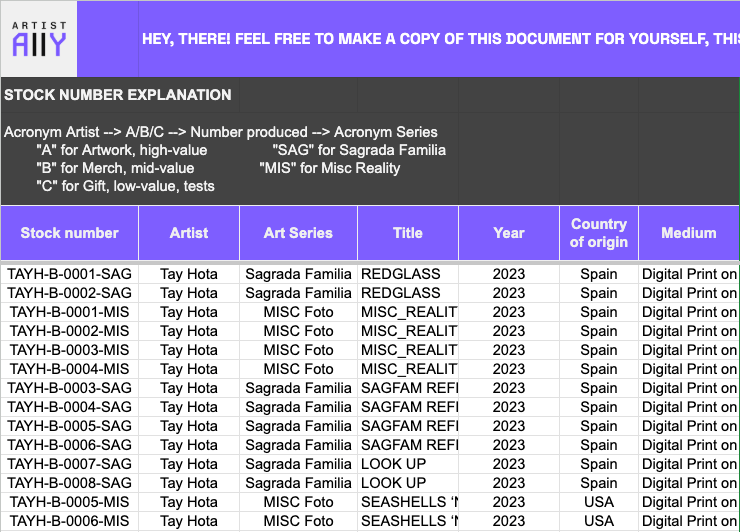Select year 2023 in TAYH-B-0004-MIS row
This screenshot has height=532, width=740.
click(x=509, y=369)
